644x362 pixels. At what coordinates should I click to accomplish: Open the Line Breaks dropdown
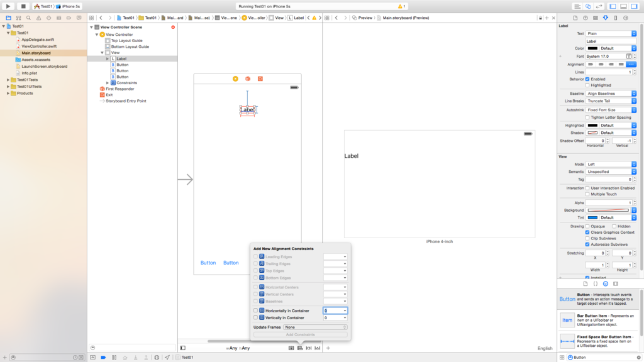pos(611,101)
